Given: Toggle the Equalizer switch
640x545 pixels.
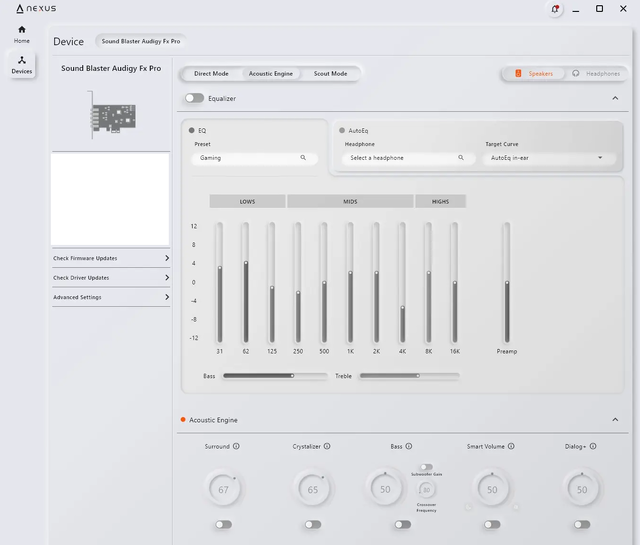Looking at the screenshot, I should pos(194,98).
